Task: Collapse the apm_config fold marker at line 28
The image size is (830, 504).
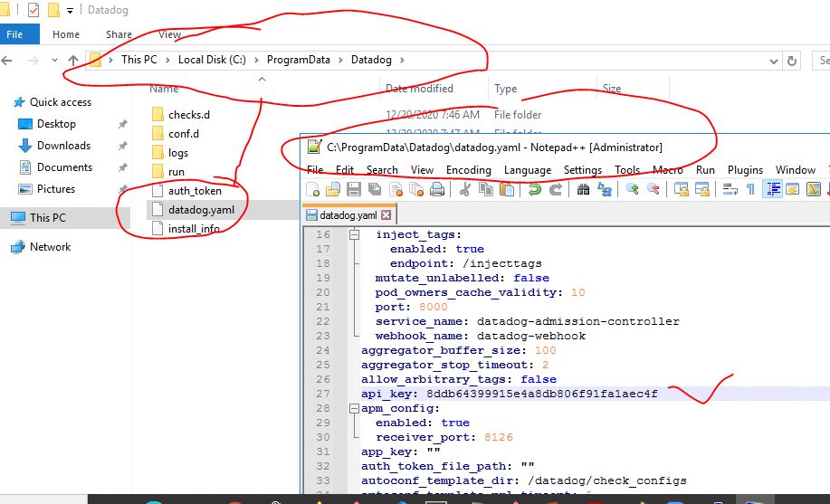Action: [x=354, y=408]
